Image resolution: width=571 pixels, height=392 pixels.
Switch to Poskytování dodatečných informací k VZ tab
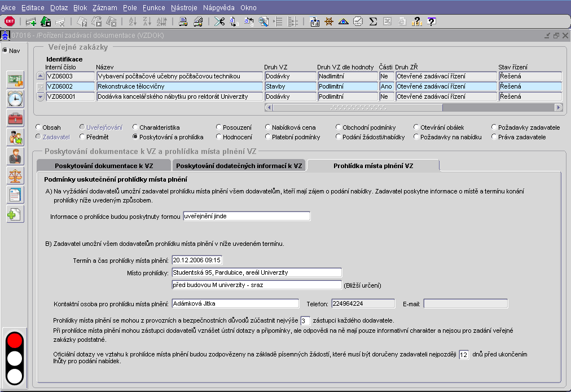tap(240, 166)
